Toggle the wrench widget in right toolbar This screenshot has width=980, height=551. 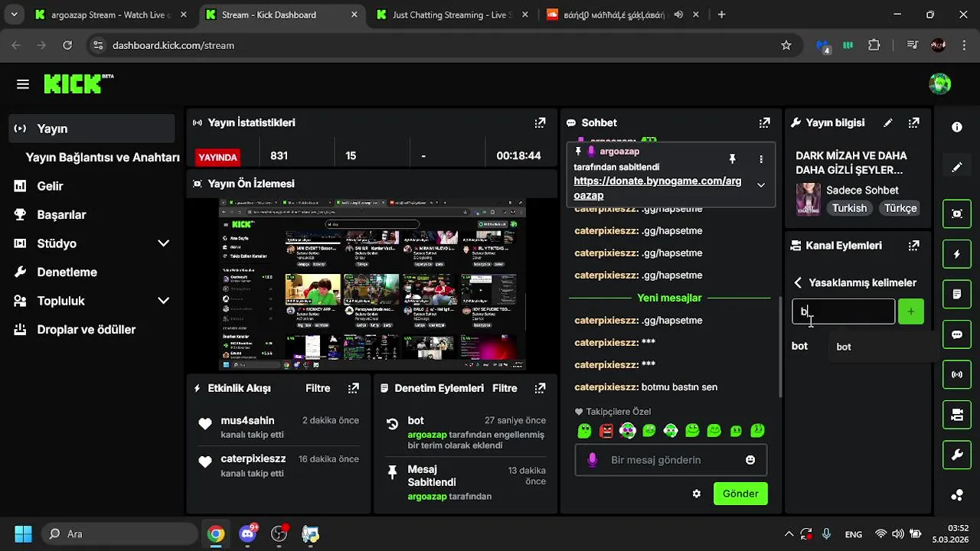click(x=957, y=455)
